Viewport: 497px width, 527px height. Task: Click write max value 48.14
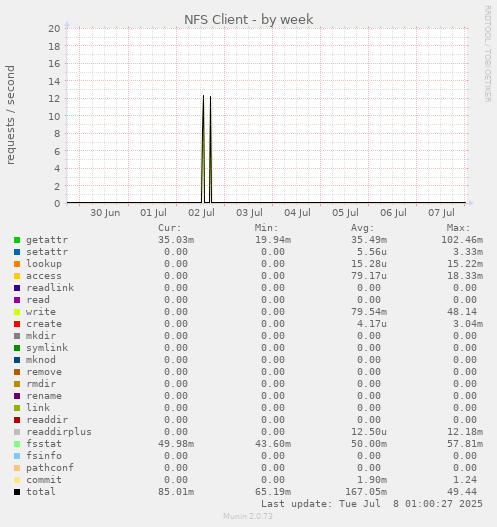[x=462, y=312]
